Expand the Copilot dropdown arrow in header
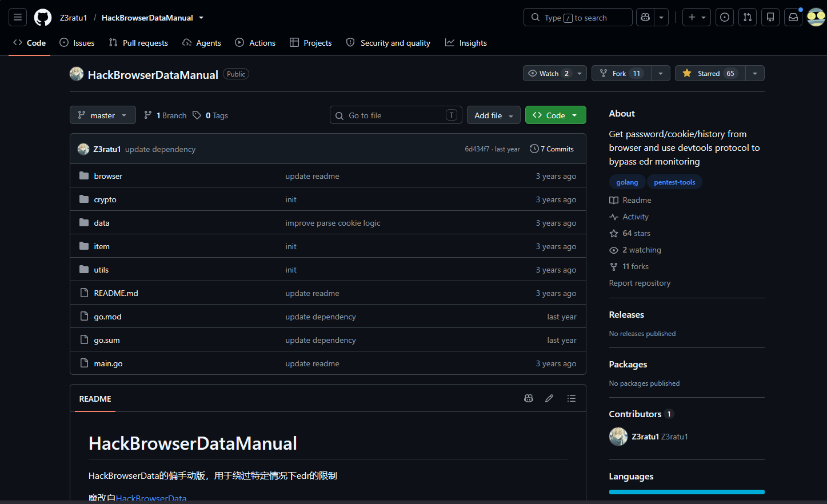827x504 pixels. [x=661, y=18]
